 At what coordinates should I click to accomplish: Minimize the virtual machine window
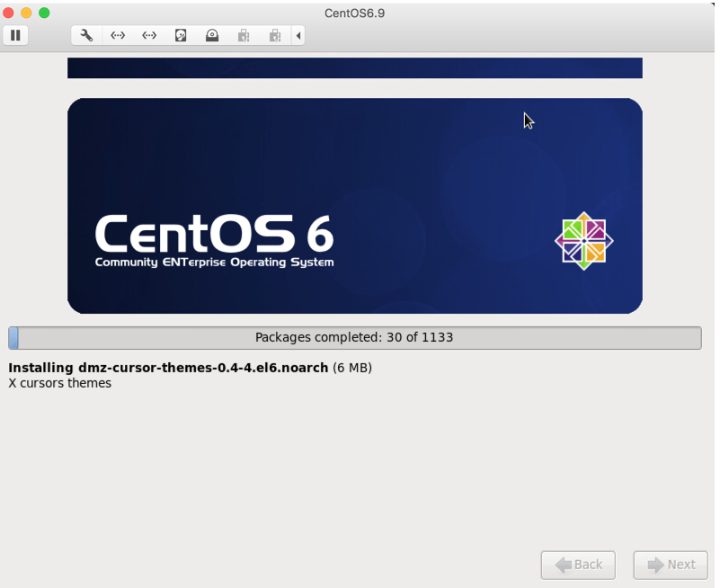[24, 13]
